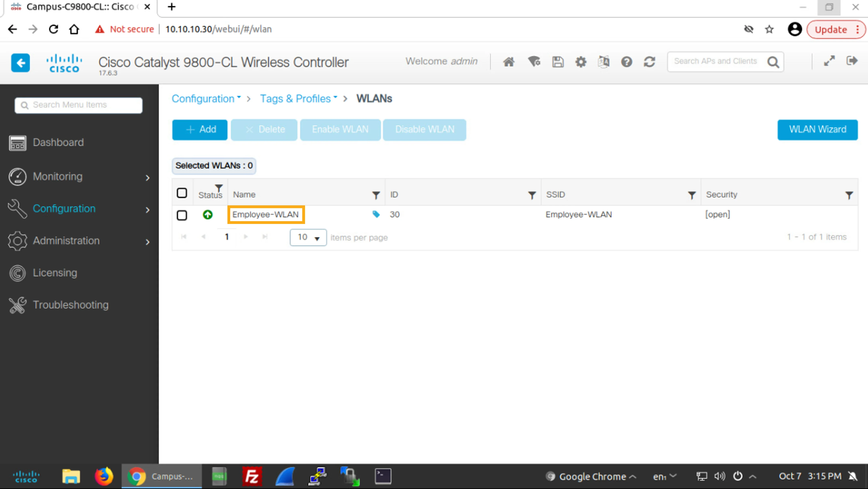Click the fullscreen expand arrows icon

(x=829, y=61)
